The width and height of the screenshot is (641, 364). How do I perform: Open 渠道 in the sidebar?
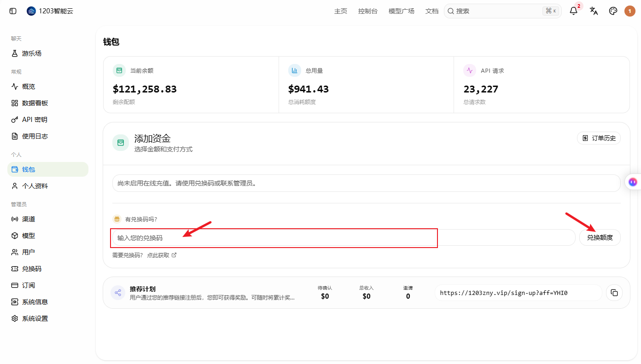pyautogui.click(x=48, y=219)
